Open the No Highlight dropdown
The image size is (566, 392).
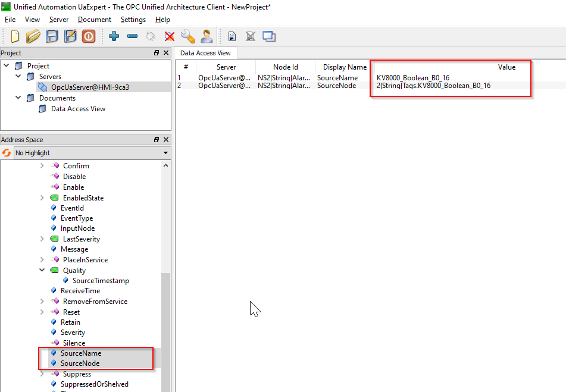tap(92, 153)
